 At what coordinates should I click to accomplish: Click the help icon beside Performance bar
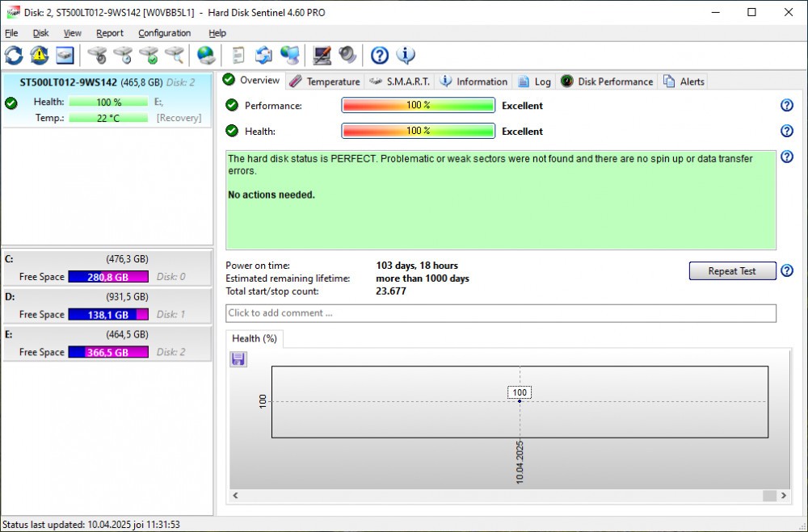pos(786,105)
